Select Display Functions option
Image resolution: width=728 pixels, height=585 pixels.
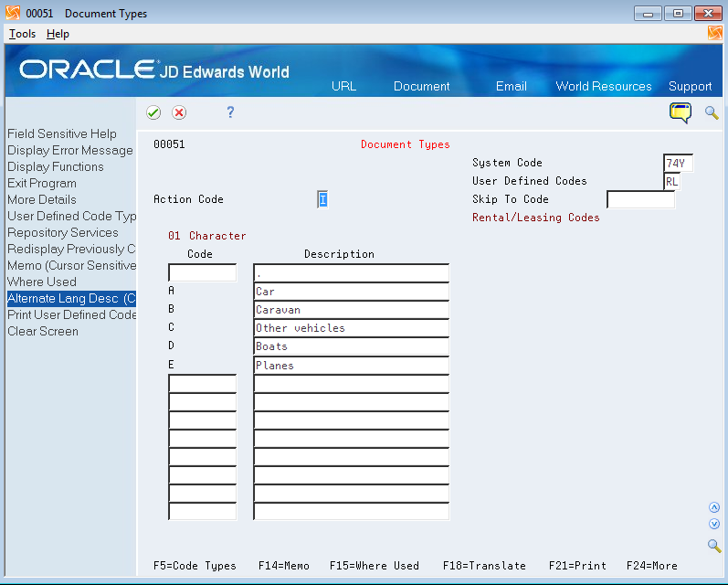pos(55,166)
